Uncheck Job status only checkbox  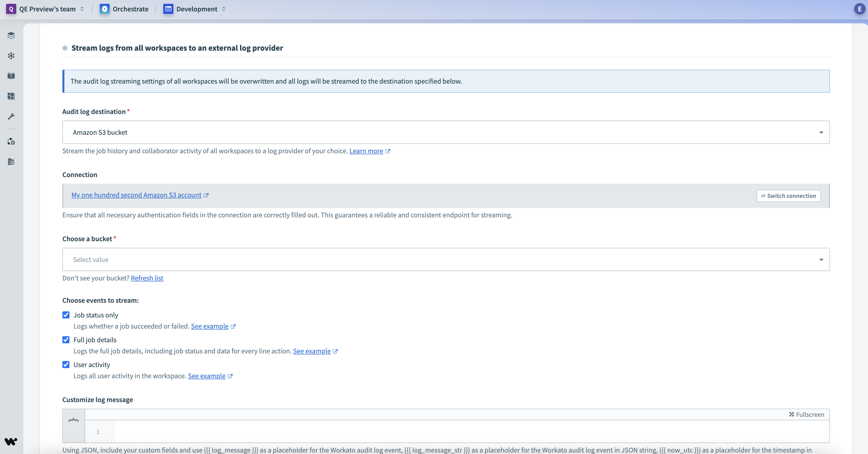66,315
